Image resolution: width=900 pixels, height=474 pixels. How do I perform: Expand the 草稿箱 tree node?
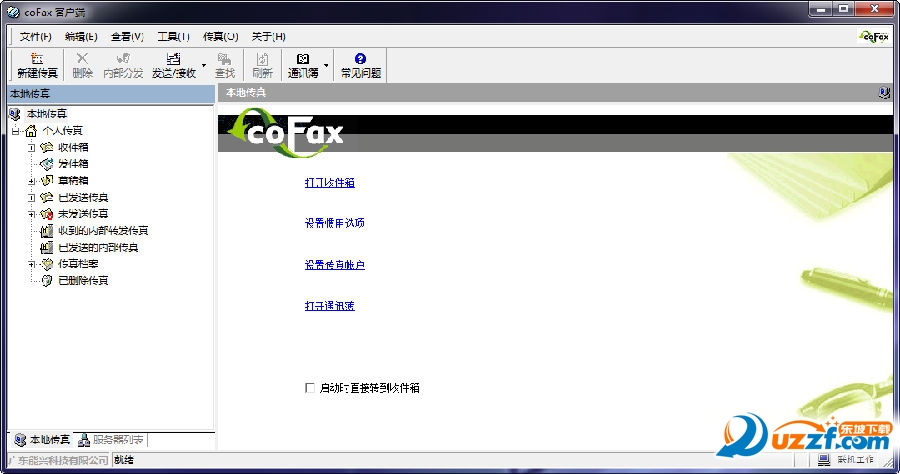point(32,181)
